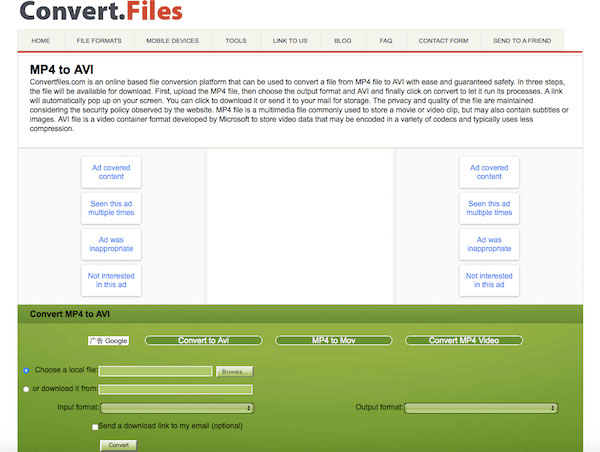
Task: Click the Google ad label badge
Action: tap(108, 341)
